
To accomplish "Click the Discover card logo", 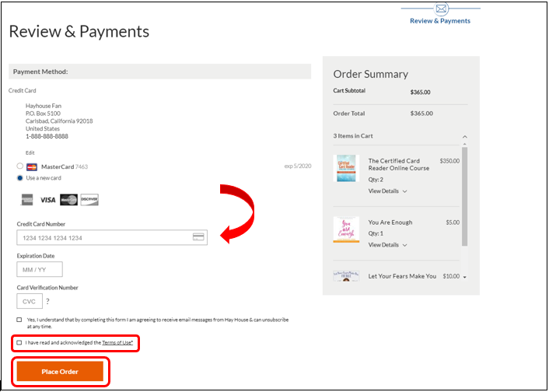I will coord(89,200).
